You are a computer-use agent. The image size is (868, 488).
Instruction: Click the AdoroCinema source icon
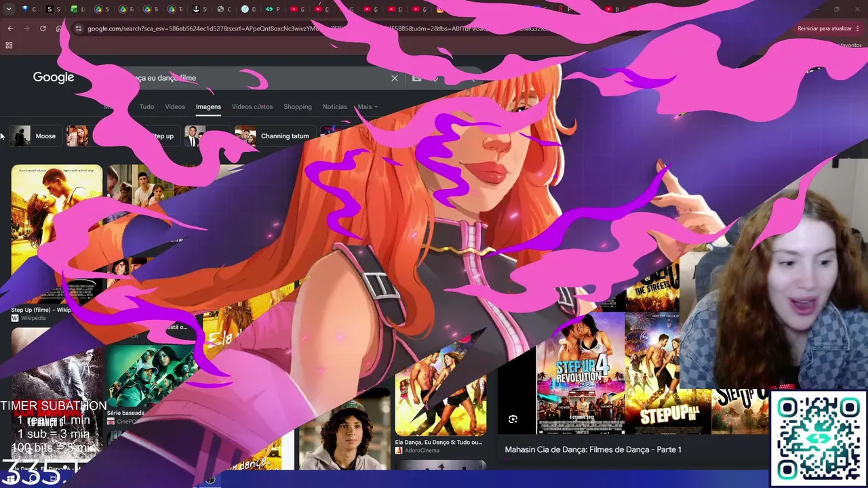[399, 451]
